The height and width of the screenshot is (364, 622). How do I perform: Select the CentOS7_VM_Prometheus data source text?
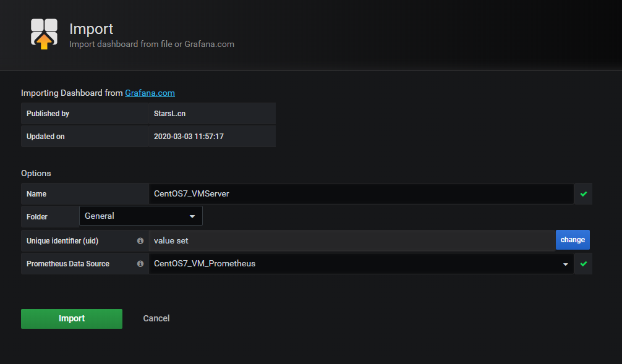pyautogui.click(x=205, y=263)
